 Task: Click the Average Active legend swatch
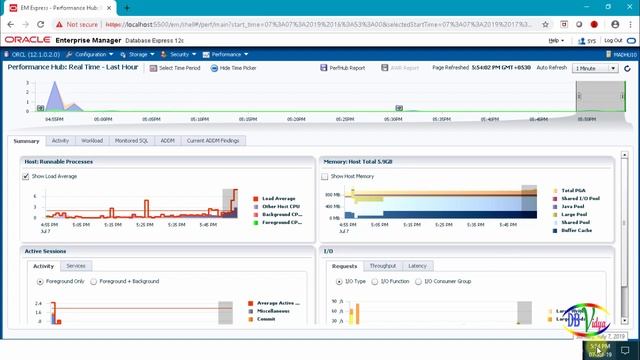pos(251,303)
